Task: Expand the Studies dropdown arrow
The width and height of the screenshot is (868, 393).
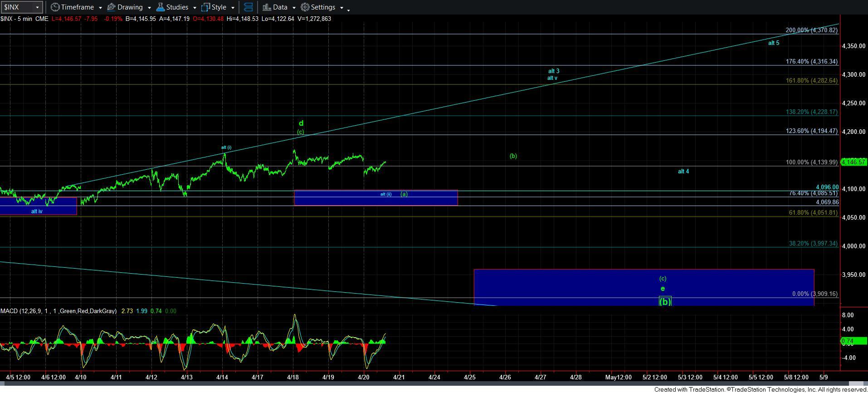Action: (x=195, y=8)
